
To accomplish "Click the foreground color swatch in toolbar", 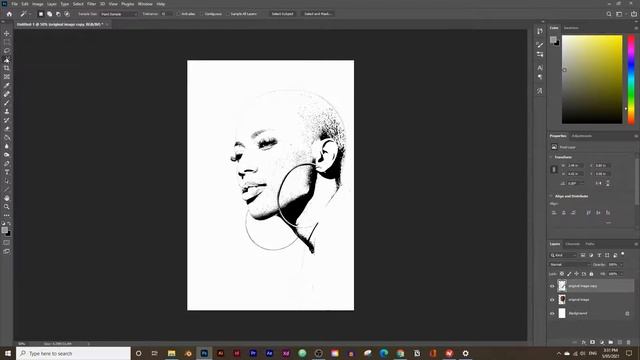I will tap(4, 230).
